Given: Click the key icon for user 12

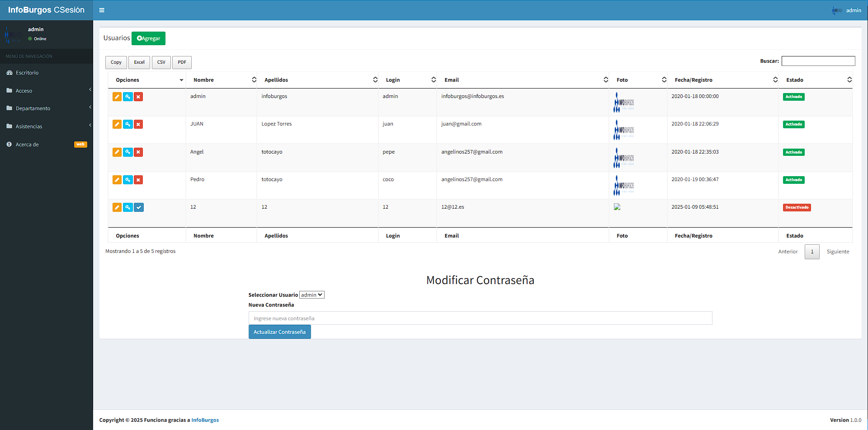Looking at the screenshot, I should (x=128, y=207).
